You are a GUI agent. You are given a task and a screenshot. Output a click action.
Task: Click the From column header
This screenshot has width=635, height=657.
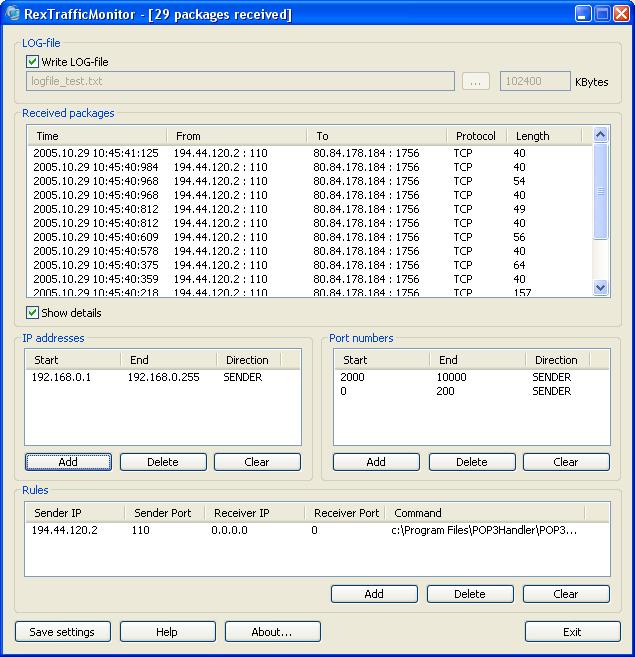(236, 136)
